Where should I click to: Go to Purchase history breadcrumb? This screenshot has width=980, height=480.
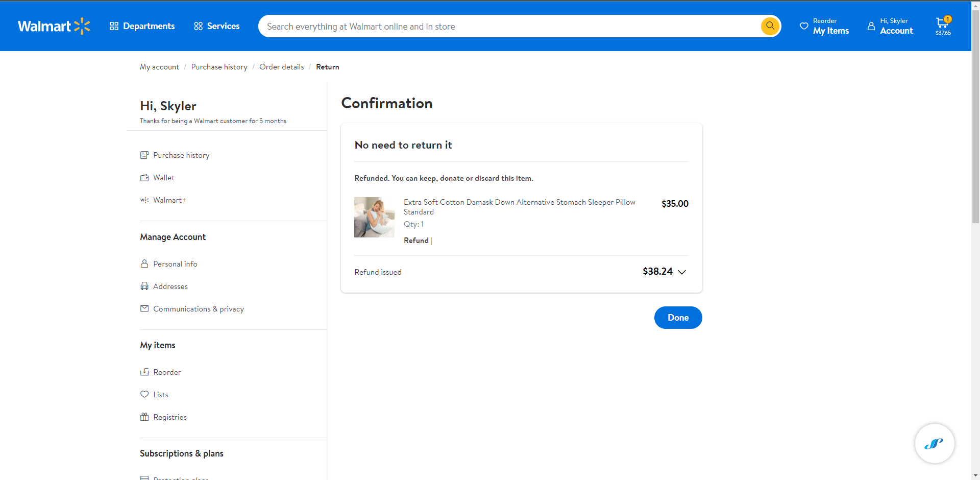(x=219, y=67)
